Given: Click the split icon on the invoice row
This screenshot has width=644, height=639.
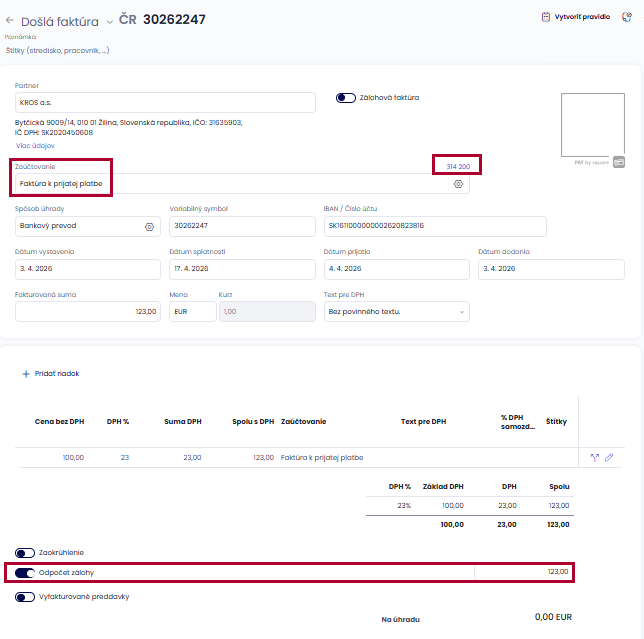Looking at the screenshot, I should (595, 457).
